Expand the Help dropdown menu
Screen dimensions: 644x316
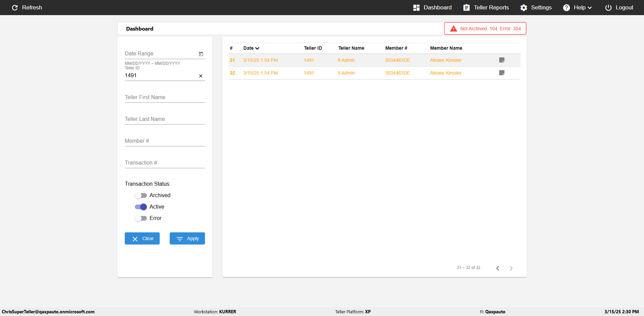click(x=577, y=7)
